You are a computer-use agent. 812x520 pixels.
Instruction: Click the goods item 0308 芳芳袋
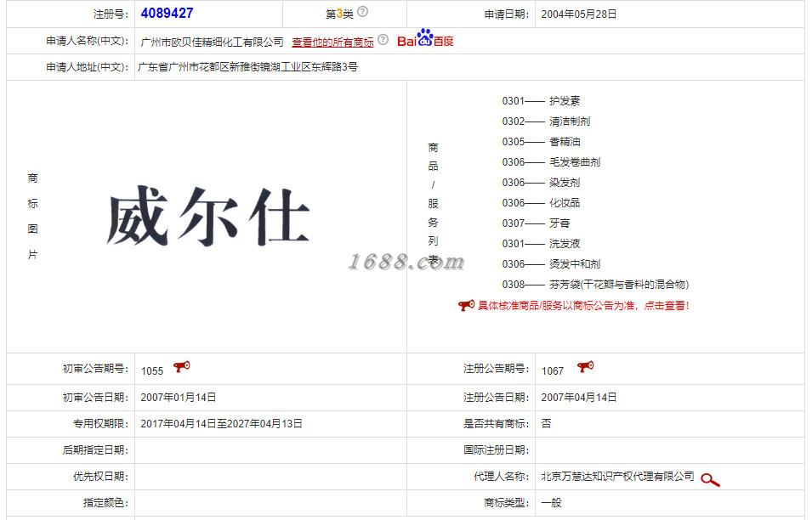coord(595,285)
